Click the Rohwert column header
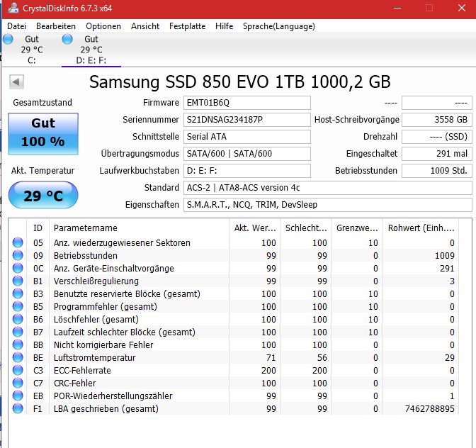 tap(421, 228)
